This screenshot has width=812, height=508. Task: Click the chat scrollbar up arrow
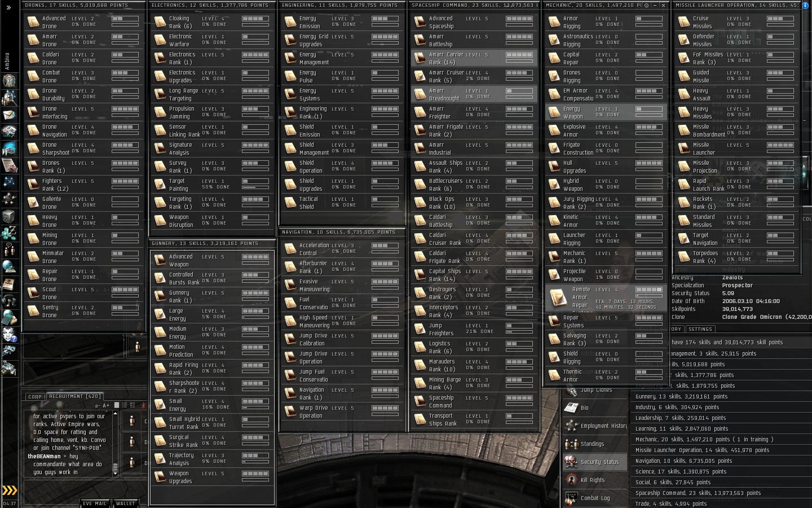tap(116, 413)
